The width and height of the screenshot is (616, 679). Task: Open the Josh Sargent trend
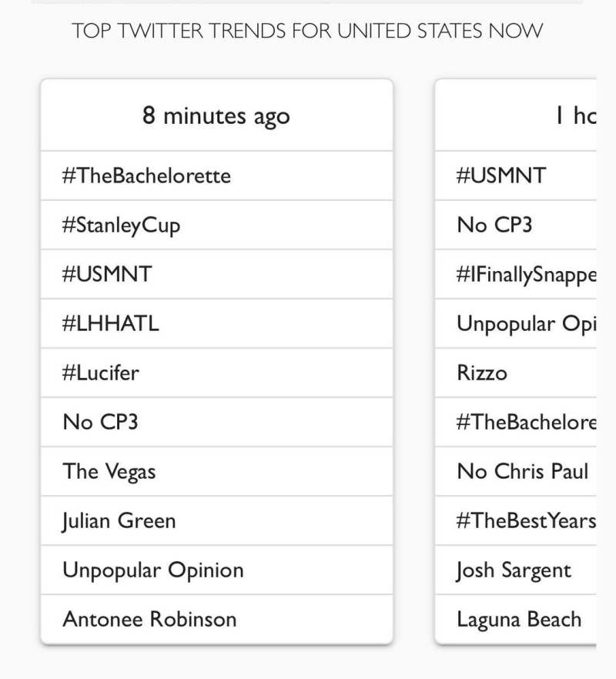click(x=514, y=570)
